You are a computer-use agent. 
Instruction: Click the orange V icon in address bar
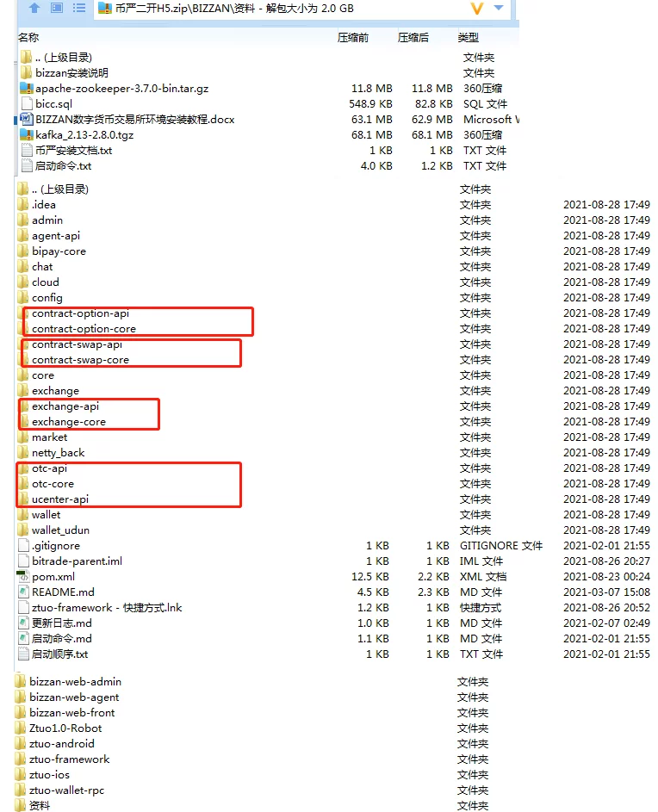click(477, 9)
